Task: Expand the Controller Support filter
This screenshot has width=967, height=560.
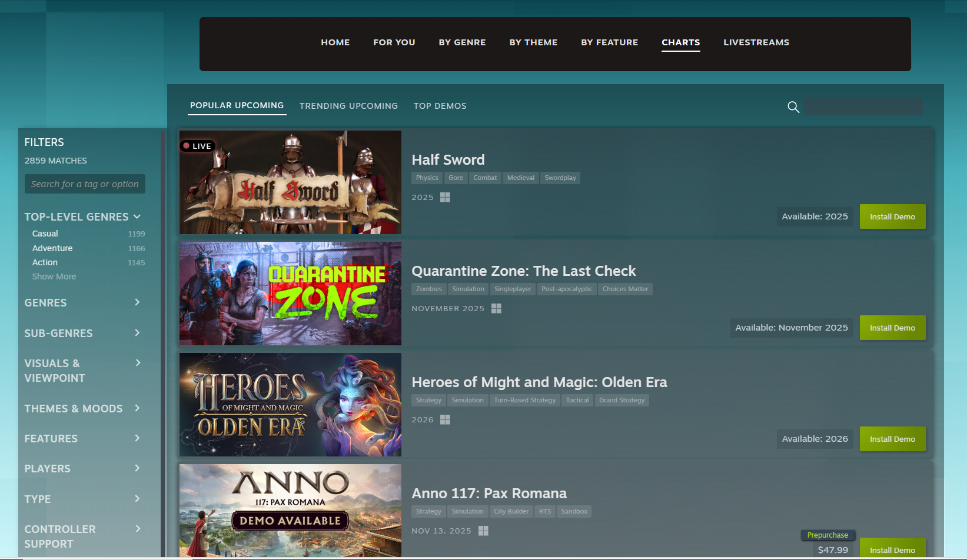Action: pyautogui.click(x=137, y=529)
